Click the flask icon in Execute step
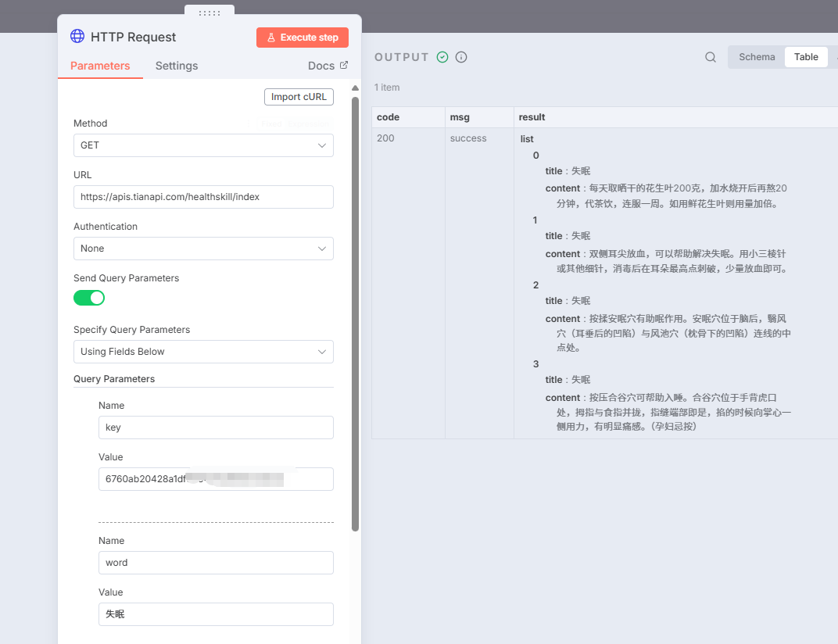The image size is (838, 644). [270, 38]
